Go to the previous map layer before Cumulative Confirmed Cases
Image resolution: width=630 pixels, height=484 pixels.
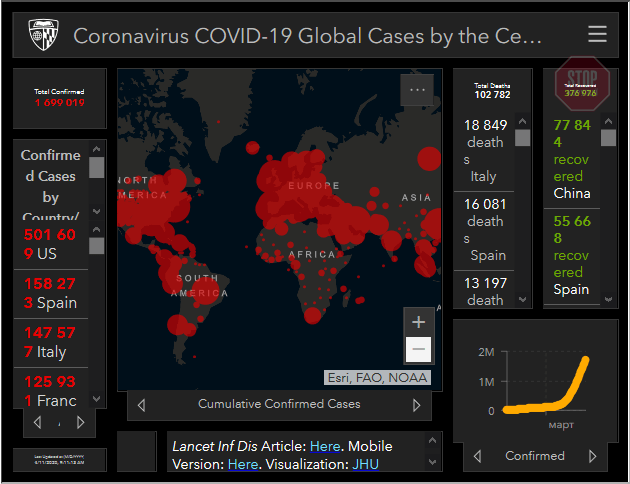(x=141, y=405)
